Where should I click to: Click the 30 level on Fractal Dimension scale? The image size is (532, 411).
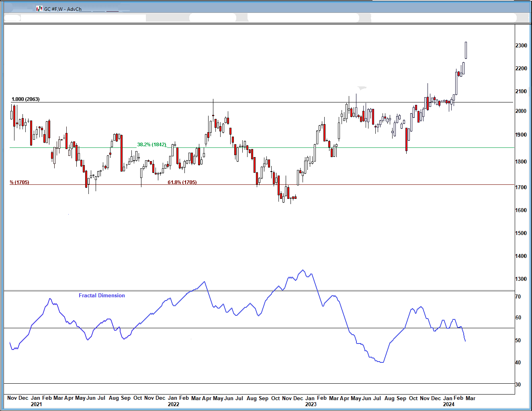[518, 385]
